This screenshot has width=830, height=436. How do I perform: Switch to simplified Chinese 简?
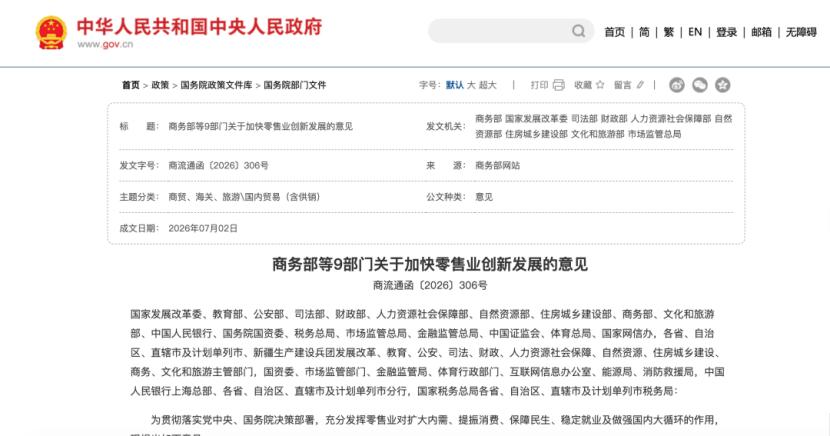pyautogui.click(x=644, y=32)
